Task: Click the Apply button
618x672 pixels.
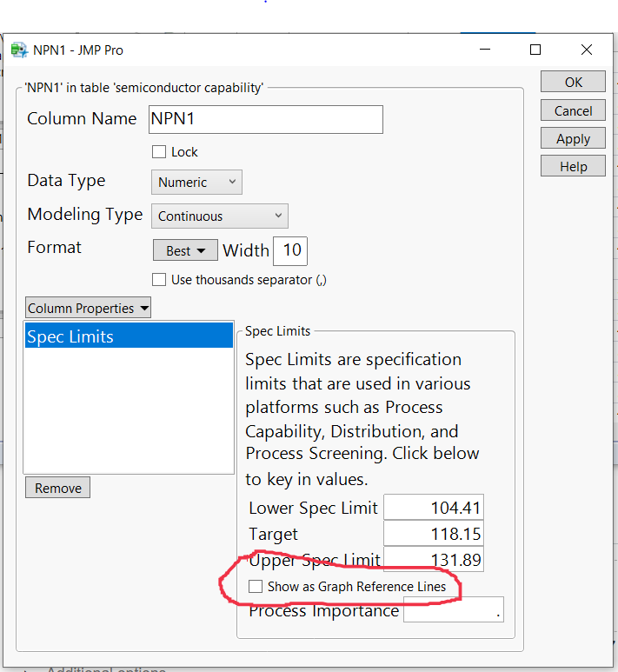Action: 573,139
